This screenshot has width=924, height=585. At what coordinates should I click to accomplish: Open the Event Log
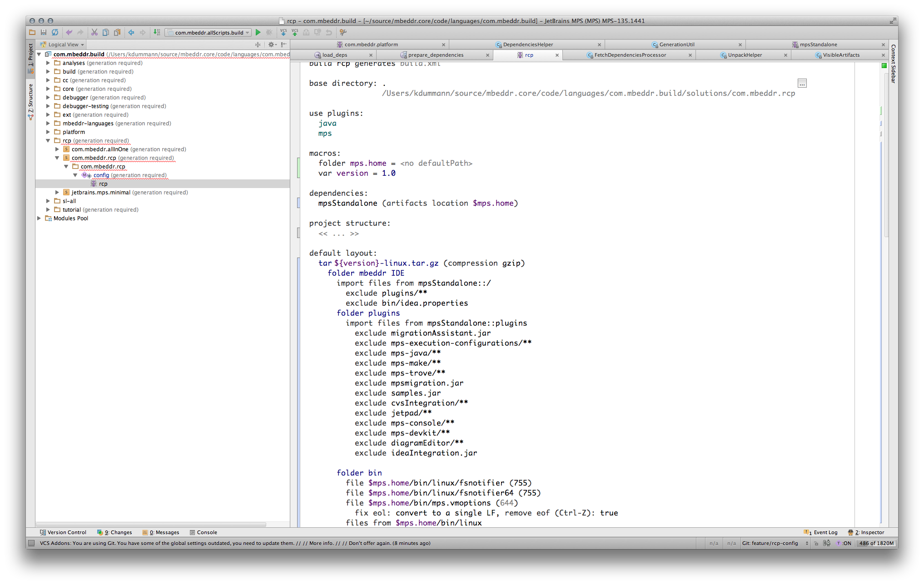(x=820, y=532)
